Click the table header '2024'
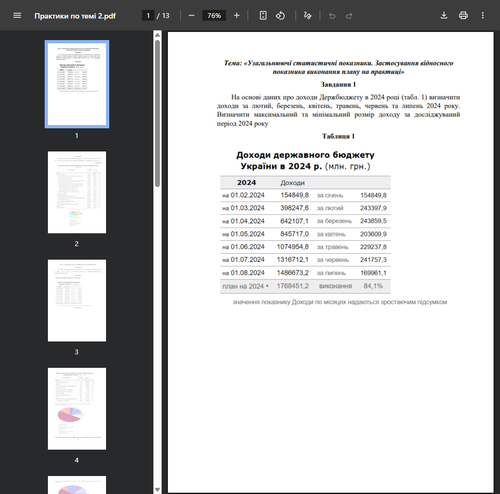 246,183
